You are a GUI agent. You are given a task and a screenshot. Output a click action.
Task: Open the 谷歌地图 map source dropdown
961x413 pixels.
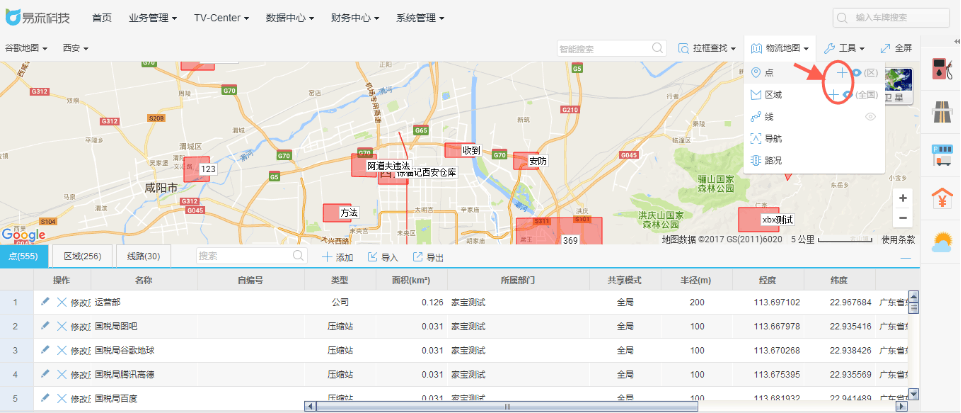pos(28,48)
